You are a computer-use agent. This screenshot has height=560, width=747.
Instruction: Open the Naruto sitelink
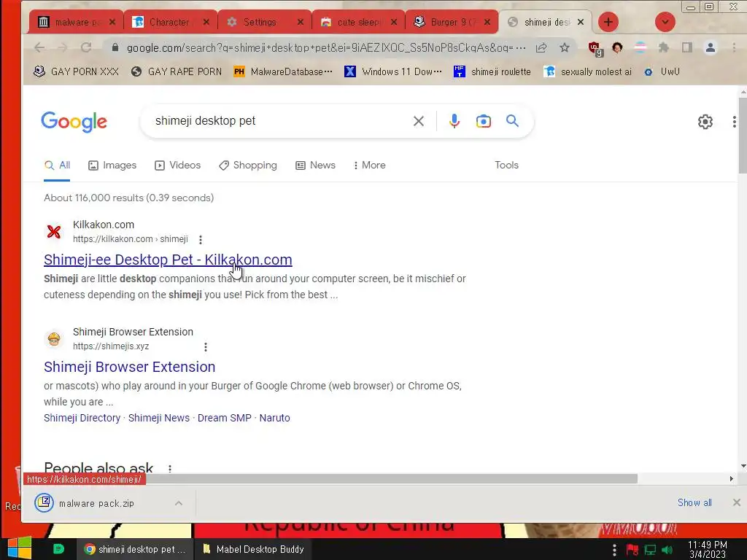pyautogui.click(x=274, y=418)
